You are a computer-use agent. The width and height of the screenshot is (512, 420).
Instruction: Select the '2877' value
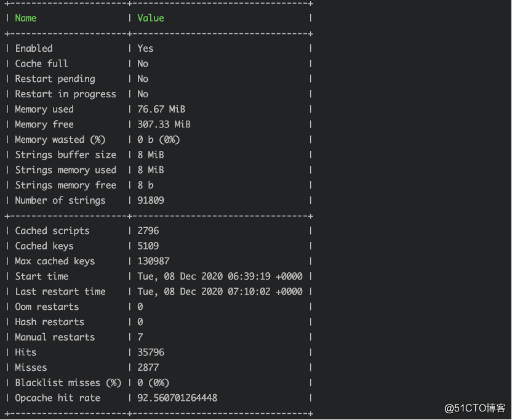click(x=148, y=368)
